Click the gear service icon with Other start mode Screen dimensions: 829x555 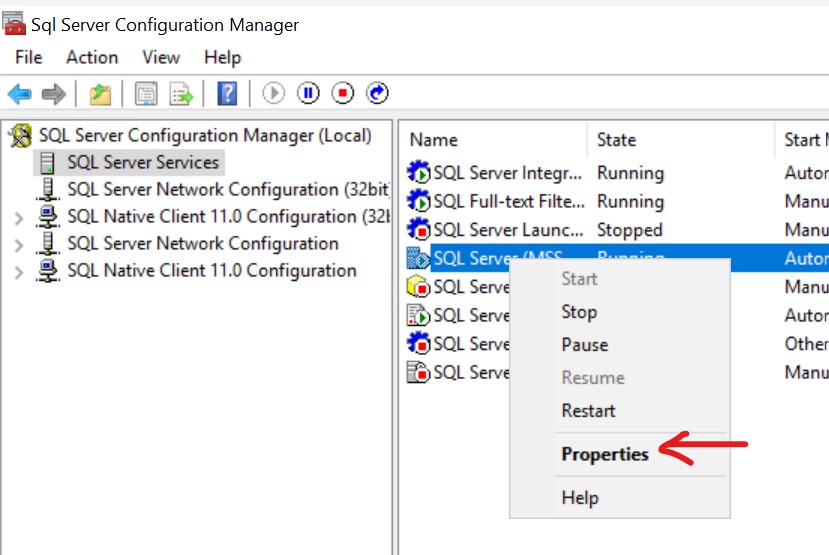(x=419, y=344)
